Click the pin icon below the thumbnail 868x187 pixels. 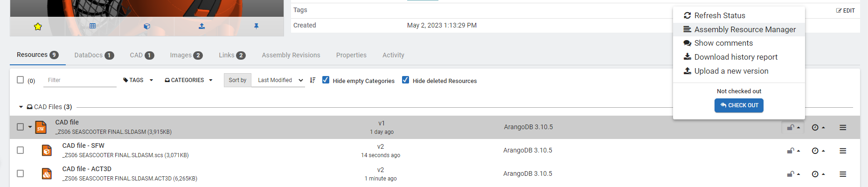click(x=256, y=27)
